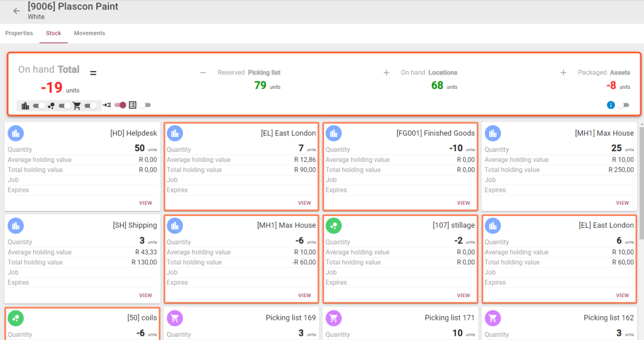Click VIEW on [MH1] Max House 25 units card

pyautogui.click(x=622, y=203)
